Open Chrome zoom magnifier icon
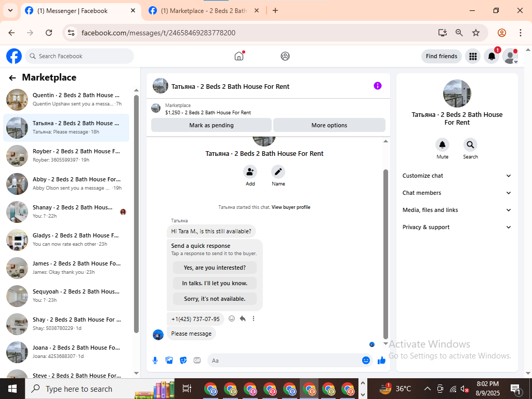 [x=459, y=33]
